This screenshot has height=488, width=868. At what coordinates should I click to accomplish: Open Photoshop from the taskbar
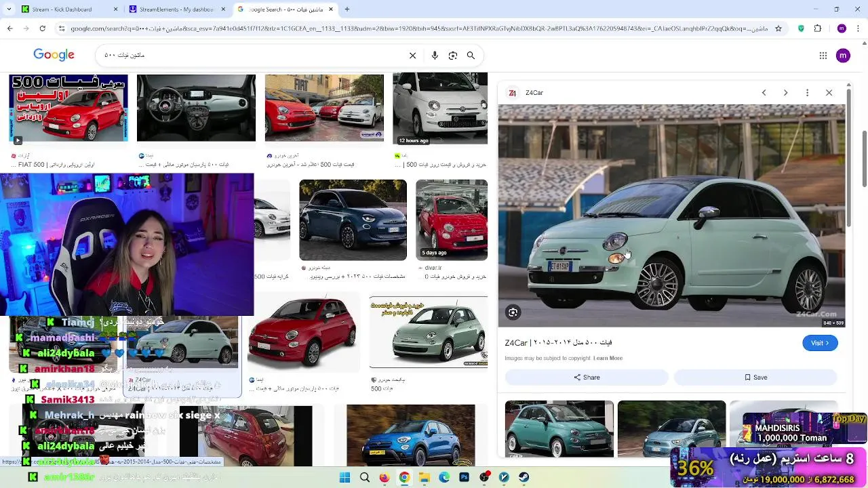(465, 477)
